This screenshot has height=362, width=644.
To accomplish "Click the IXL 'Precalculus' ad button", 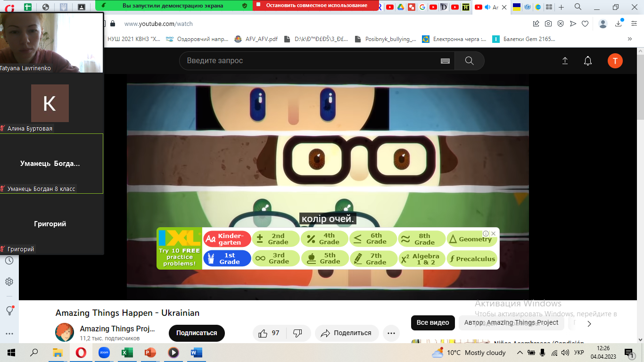I will click(472, 259).
